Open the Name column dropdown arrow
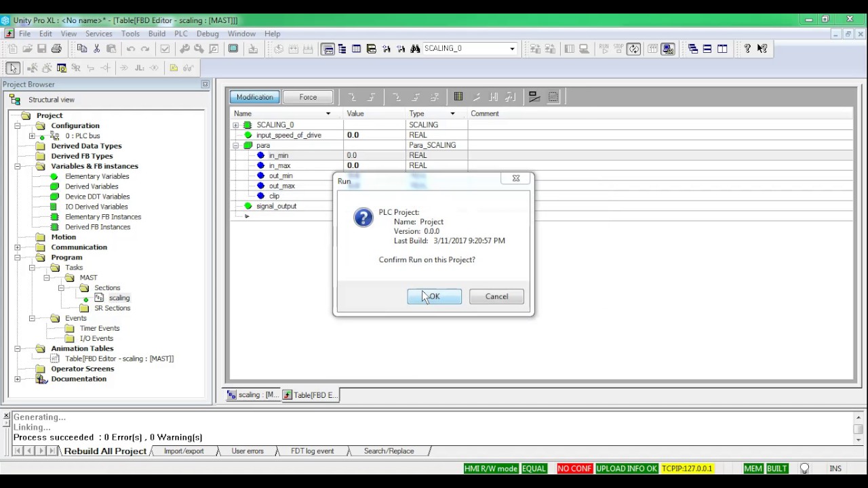This screenshot has height=488, width=868. [x=328, y=114]
